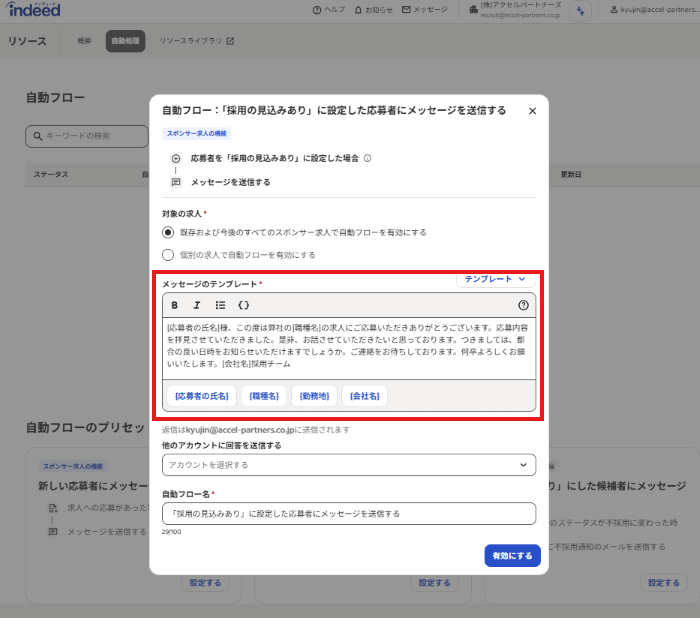Click the 自動フロー名 text field
This screenshot has height=618, width=700.
coord(348,513)
